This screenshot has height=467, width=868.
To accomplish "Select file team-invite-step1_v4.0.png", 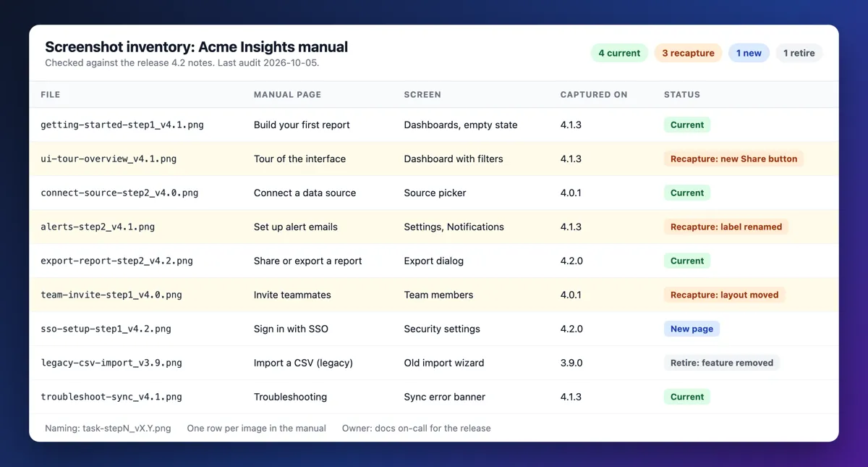I will [x=111, y=295].
